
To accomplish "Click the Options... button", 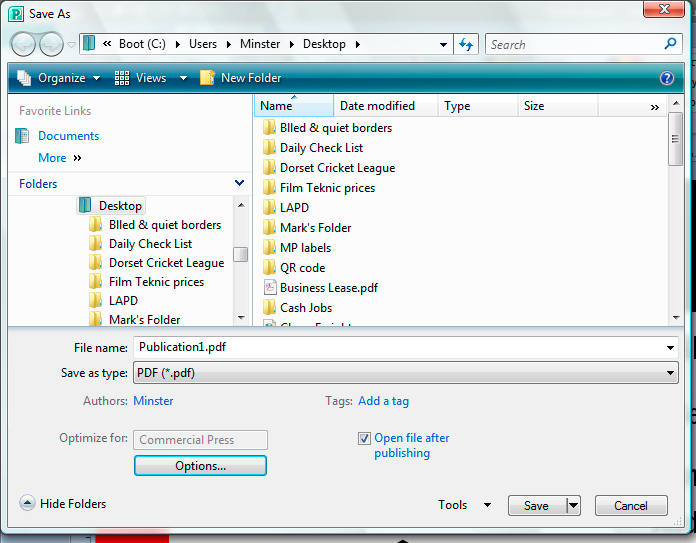I will click(200, 466).
